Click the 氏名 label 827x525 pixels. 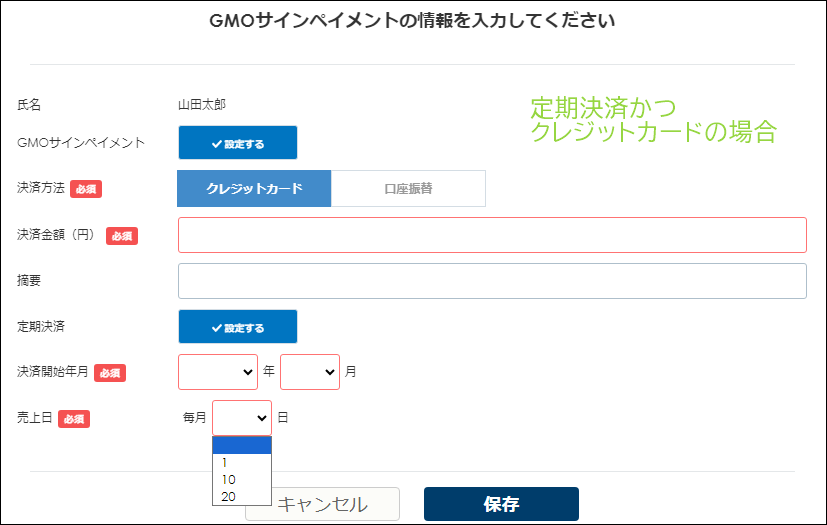point(29,104)
